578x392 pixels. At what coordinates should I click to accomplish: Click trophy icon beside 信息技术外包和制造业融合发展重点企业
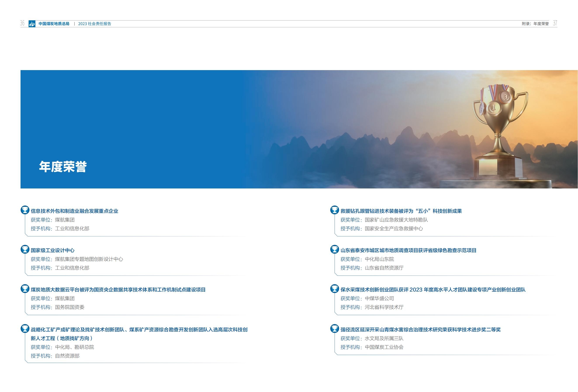25,210
